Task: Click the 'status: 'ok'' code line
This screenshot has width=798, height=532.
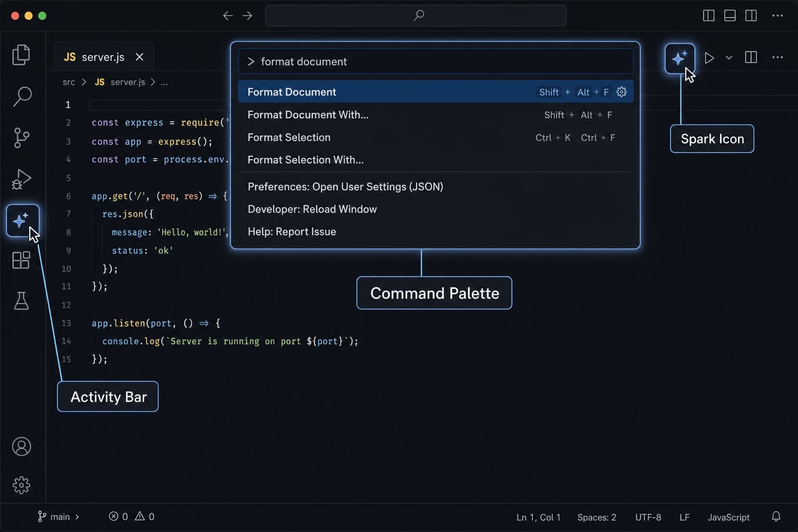Action: pos(142,250)
